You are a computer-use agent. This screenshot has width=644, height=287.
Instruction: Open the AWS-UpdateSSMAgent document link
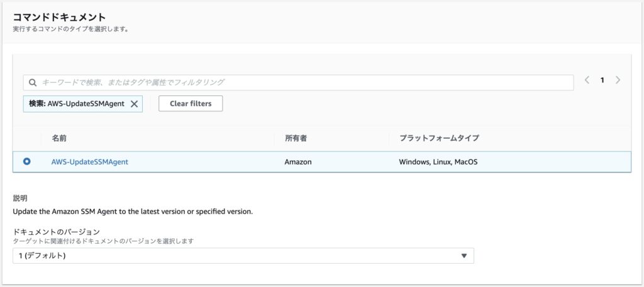pyautogui.click(x=89, y=162)
